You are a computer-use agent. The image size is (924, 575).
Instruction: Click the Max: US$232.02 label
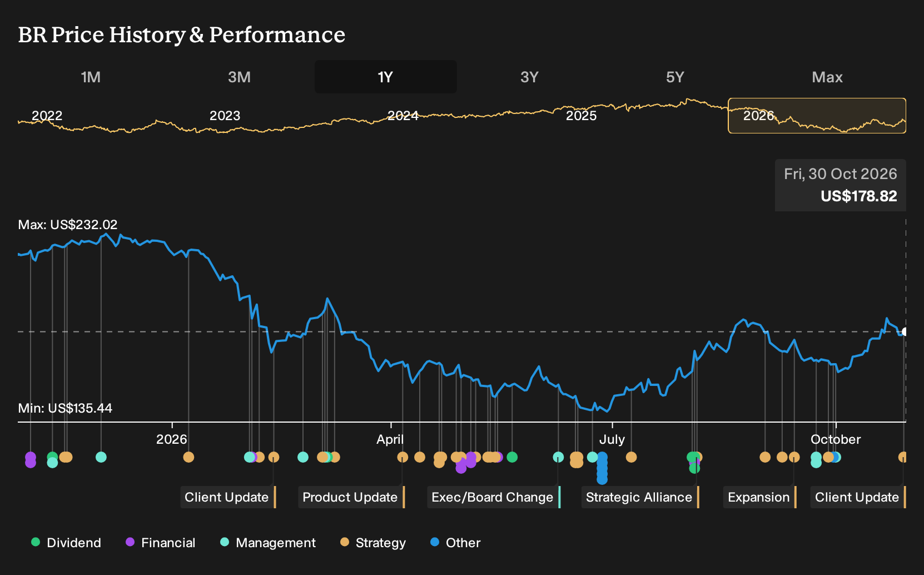pos(68,225)
